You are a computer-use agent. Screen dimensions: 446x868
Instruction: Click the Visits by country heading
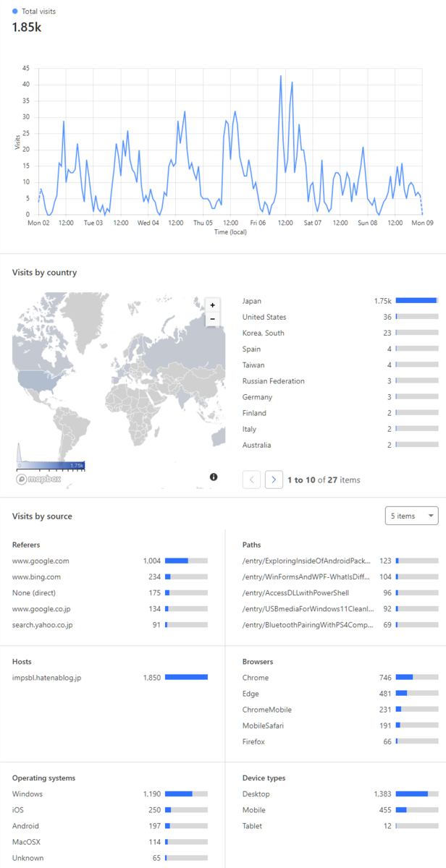click(x=44, y=273)
